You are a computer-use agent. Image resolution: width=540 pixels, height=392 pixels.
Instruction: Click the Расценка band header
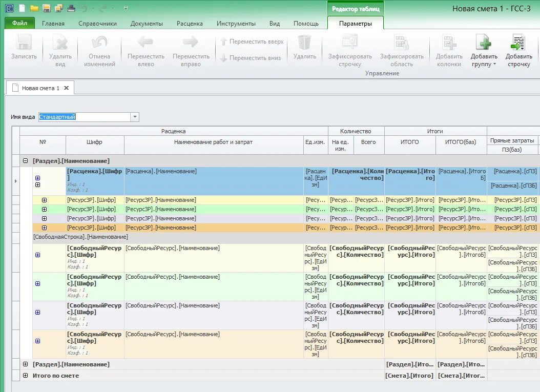(174, 131)
